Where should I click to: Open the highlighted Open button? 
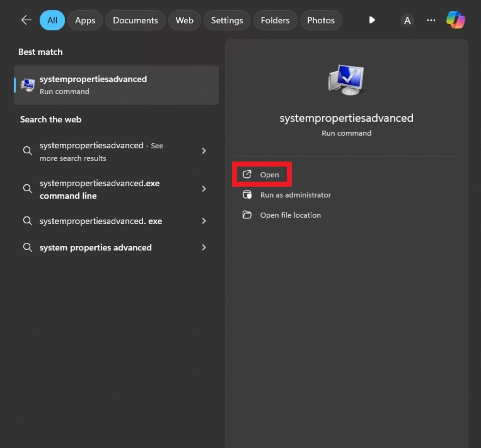(262, 174)
